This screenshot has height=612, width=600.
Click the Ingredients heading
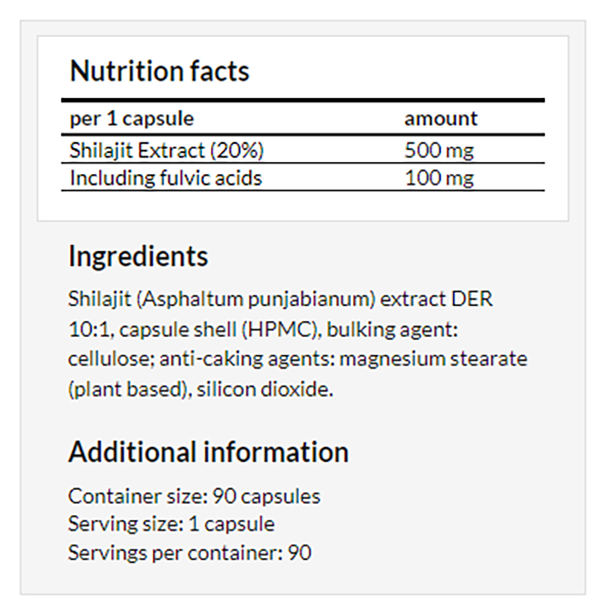(x=138, y=257)
